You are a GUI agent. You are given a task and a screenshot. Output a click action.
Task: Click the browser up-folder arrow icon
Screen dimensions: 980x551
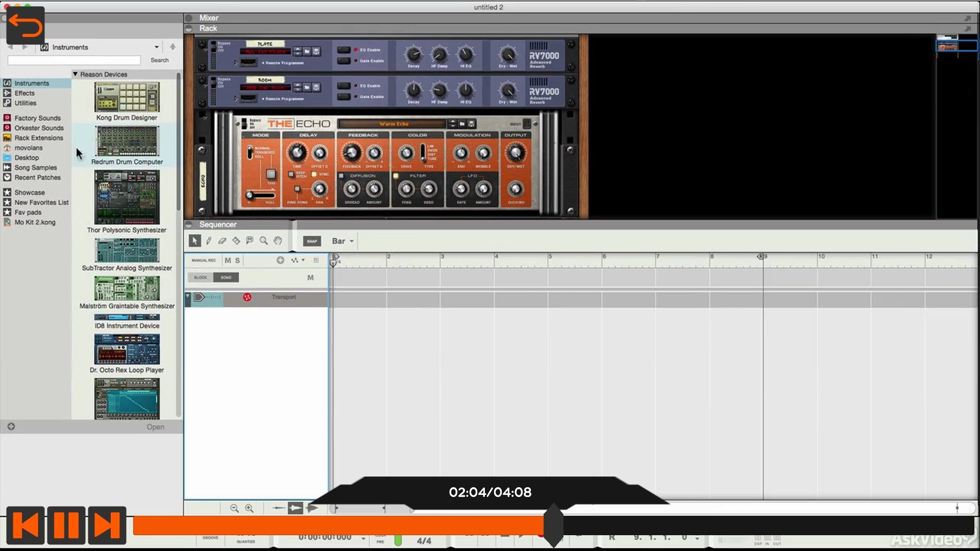(173, 47)
